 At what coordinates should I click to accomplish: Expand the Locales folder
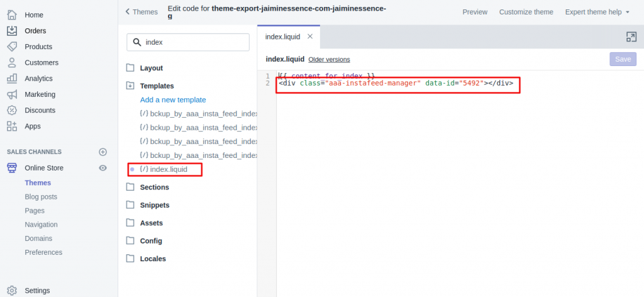click(x=153, y=259)
